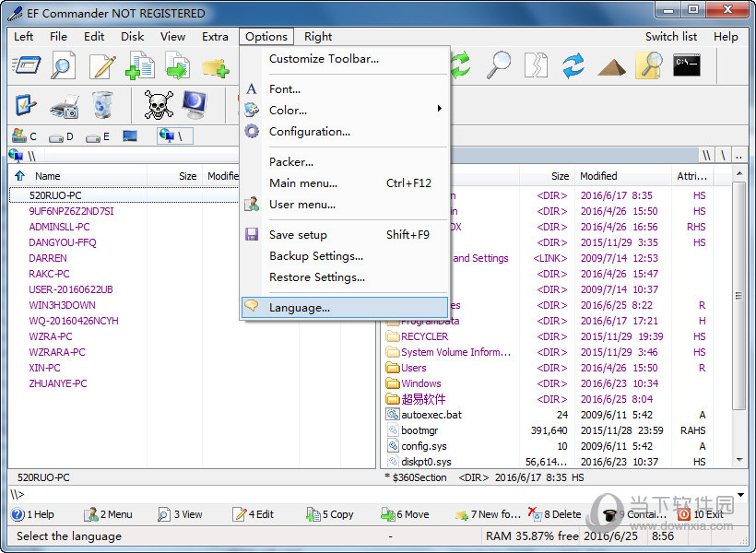756x553 pixels.
Task: Click the 3 View function button
Action: tap(181, 514)
